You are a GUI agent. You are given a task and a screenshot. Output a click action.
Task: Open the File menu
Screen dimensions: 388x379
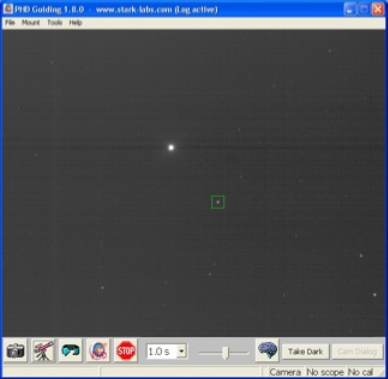[x=10, y=23]
